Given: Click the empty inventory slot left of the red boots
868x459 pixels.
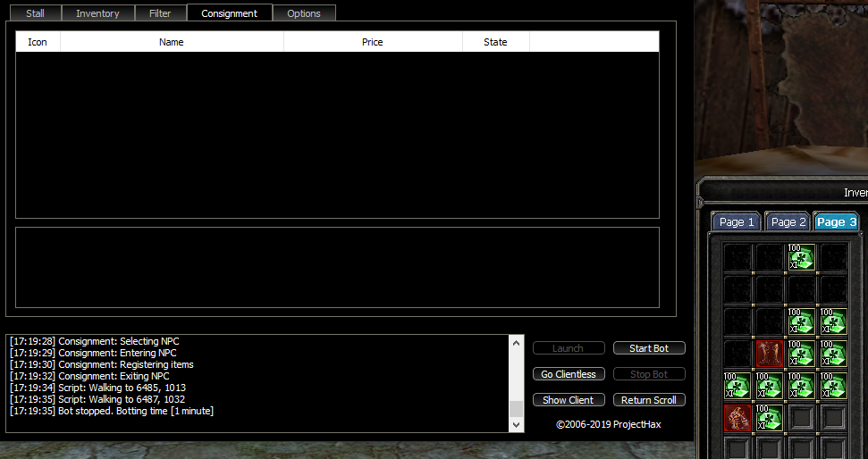Looking at the screenshot, I should click(737, 354).
